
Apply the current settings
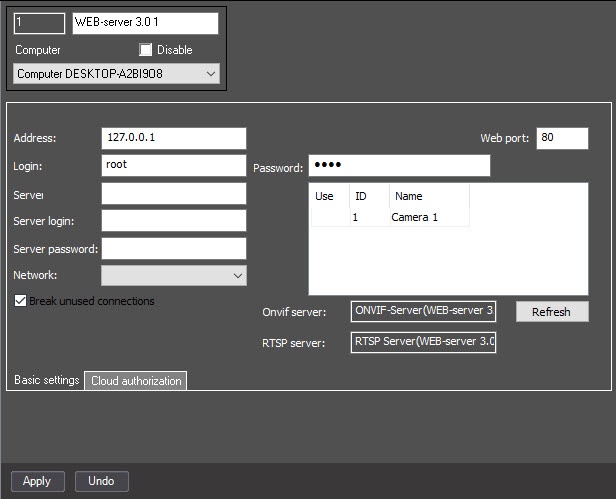38,481
